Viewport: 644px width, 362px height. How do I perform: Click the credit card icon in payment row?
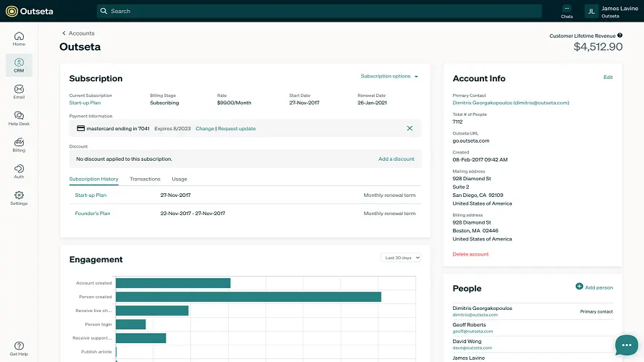(x=81, y=128)
